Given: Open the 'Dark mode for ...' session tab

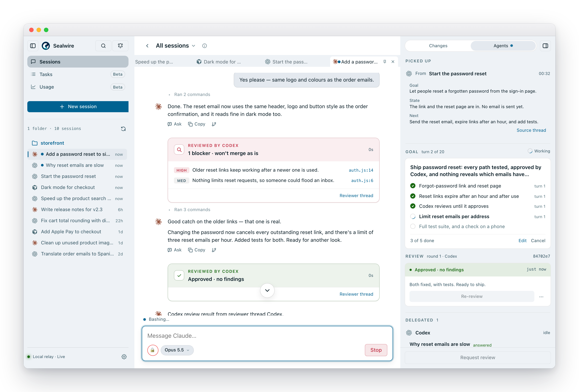Looking at the screenshot, I should (x=219, y=62).
